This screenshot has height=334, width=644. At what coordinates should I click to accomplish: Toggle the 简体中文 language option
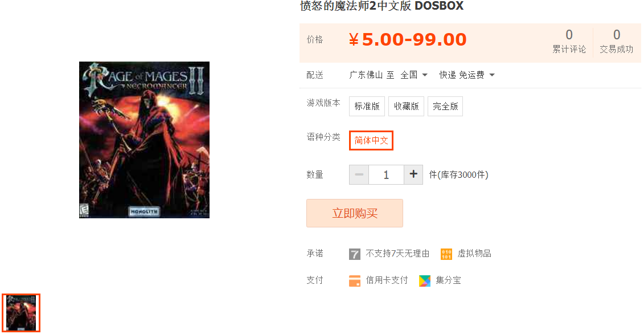point(371,140)
